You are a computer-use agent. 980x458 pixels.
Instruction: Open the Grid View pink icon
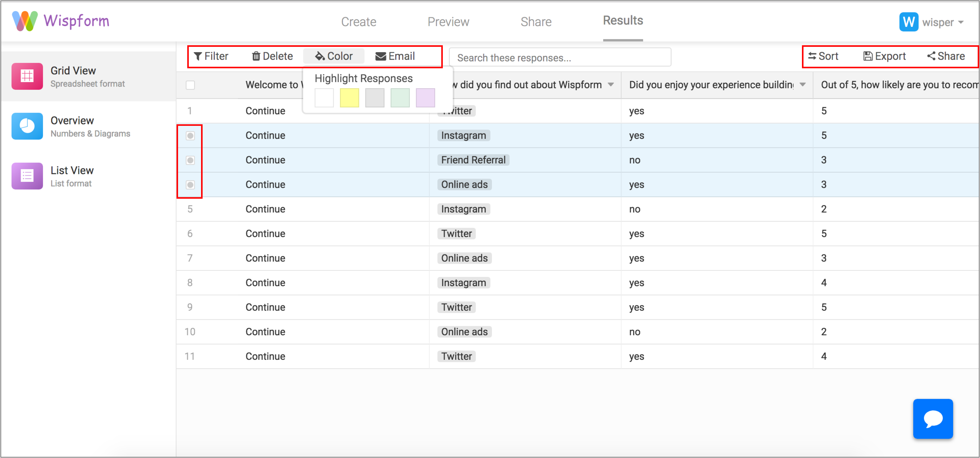coord(27,76)
